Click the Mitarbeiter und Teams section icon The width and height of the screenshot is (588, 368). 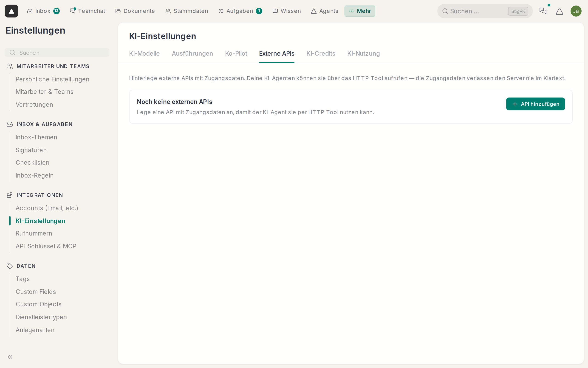(x=10, y=66)
